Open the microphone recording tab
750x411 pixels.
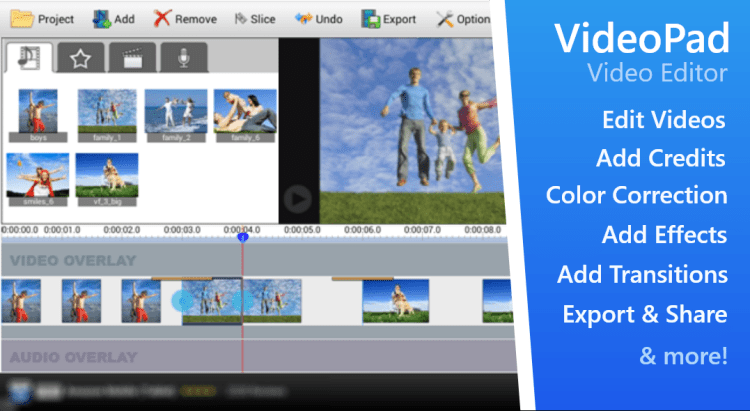point(184,58)
